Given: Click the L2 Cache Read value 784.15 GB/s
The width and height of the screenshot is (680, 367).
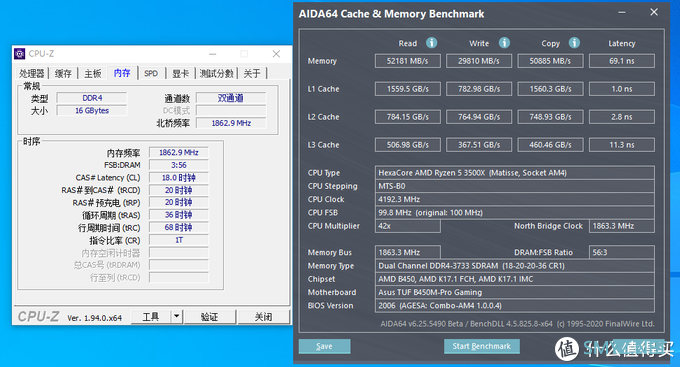Looking at the screenshot, I should pyautogui.click(x=408, y=117).
